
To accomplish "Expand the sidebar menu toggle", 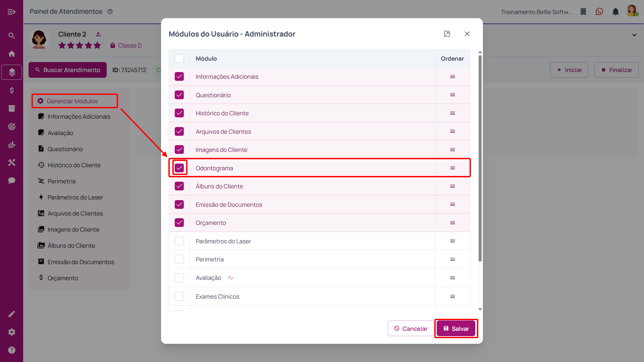I will coord(12,12).
